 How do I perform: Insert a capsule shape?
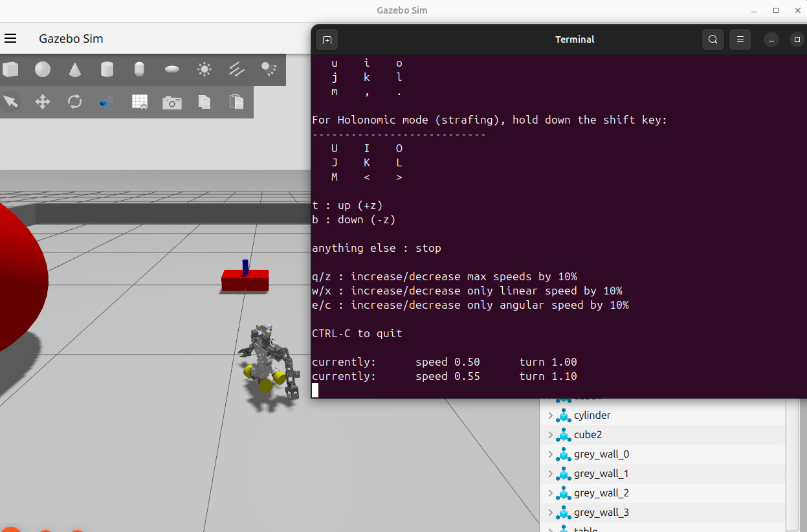point(139,69)
